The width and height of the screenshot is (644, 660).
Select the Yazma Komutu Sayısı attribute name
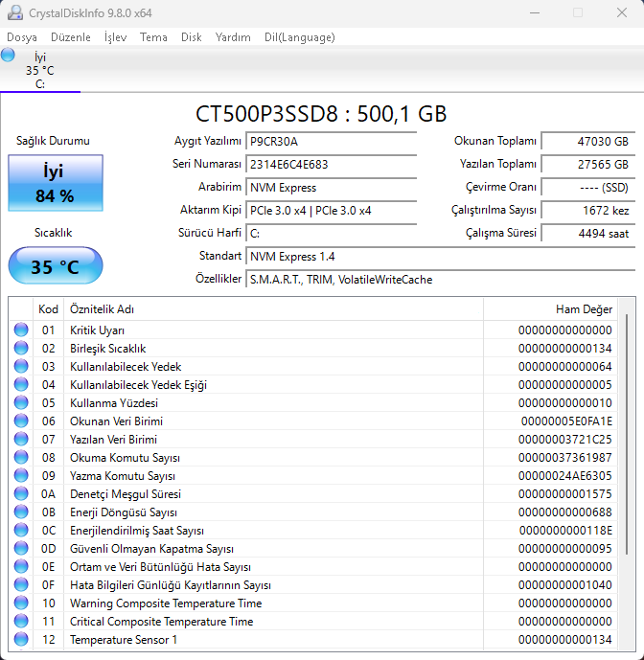123,476
